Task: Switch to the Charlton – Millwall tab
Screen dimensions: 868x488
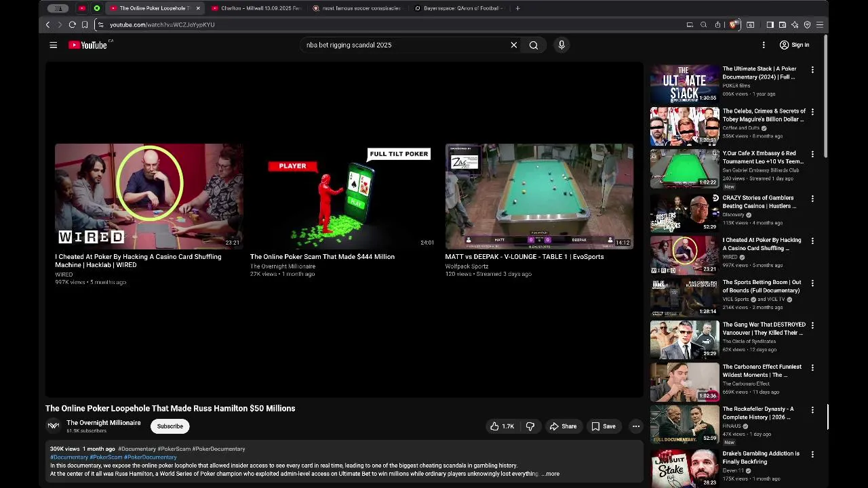Action: (256, 8)
